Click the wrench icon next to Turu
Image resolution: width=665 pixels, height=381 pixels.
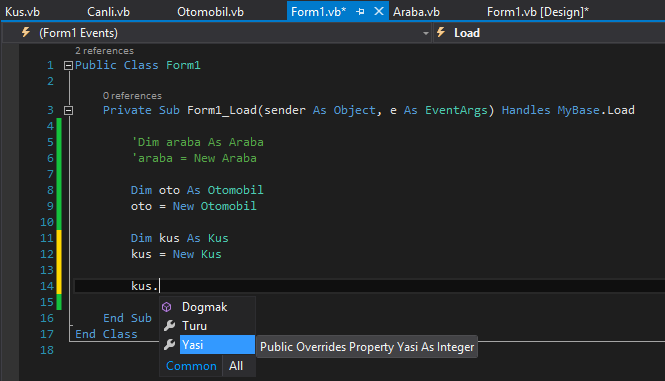coord(169,326)
